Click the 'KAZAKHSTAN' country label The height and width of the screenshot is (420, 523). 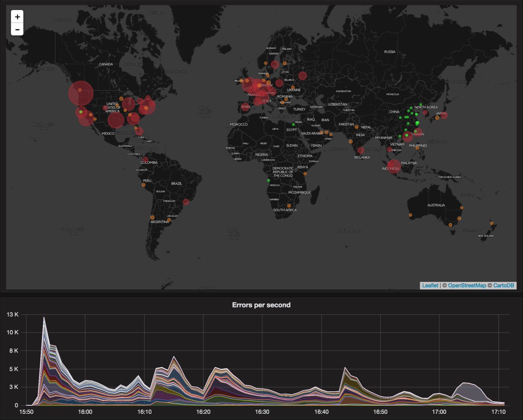pyautogui.click(x=343, y=91)
